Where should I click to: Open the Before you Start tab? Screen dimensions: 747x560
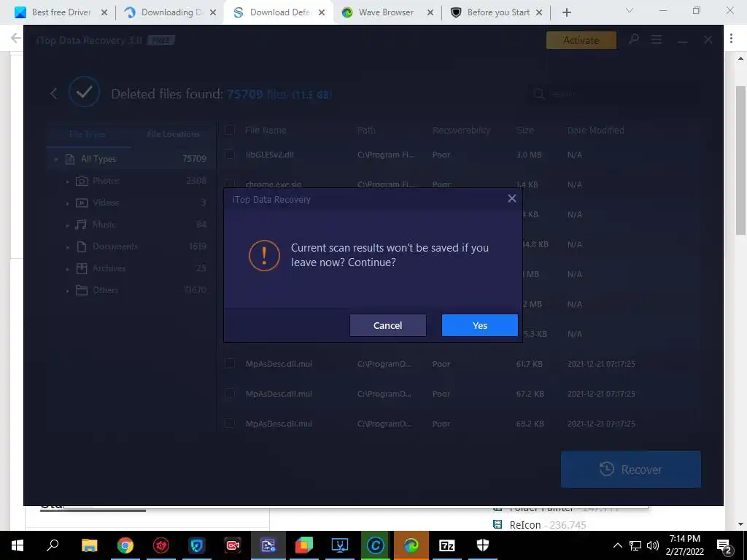point(498,12)
